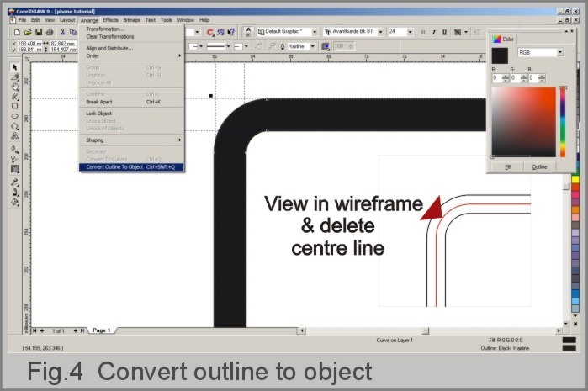Go to the first page navigation button
Viewport: 588px width, 391px height.
pos(34,330)
